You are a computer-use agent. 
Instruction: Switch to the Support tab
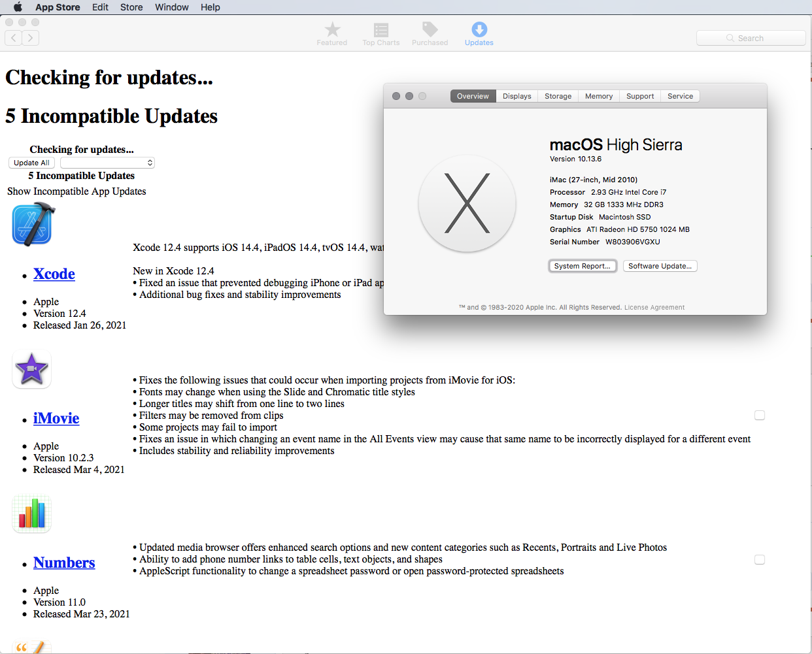(x=640, y=96)
